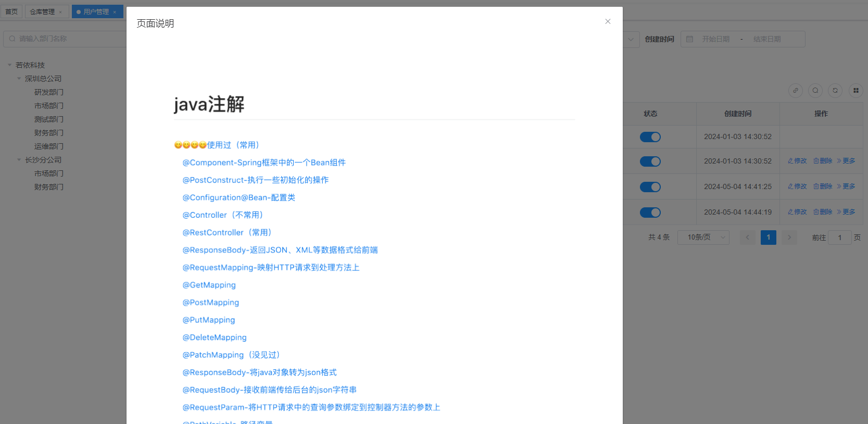868x424 pixels.
Task: Go to the previous page arrow
Action: (748, 238)
